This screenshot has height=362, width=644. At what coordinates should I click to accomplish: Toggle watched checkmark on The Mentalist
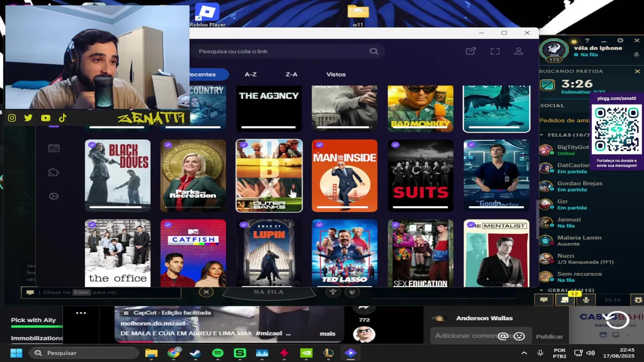471,225
